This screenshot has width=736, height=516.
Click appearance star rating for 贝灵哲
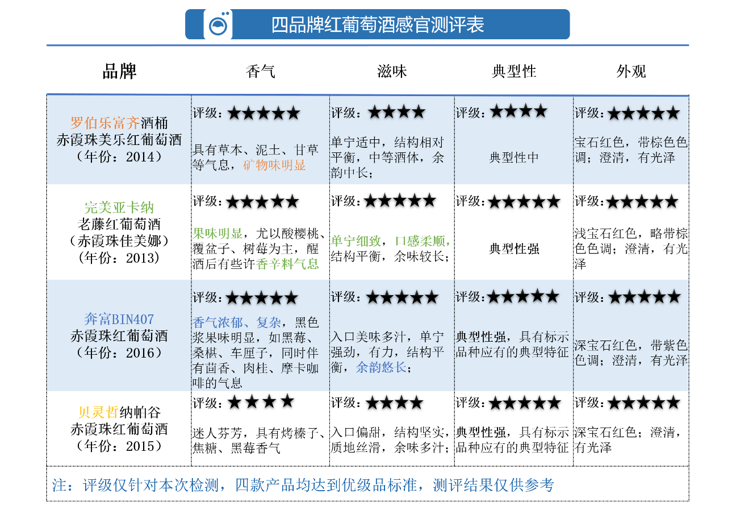click(644, 402)
